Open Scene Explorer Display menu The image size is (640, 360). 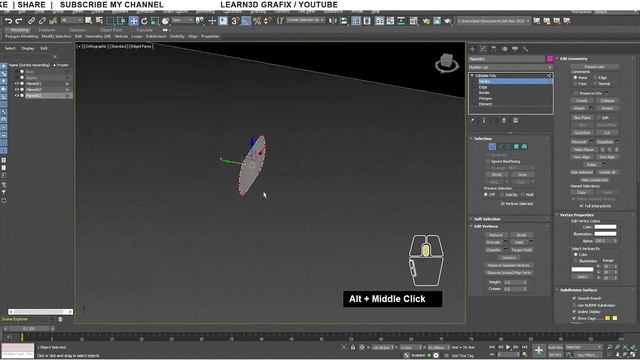[28, 48]
